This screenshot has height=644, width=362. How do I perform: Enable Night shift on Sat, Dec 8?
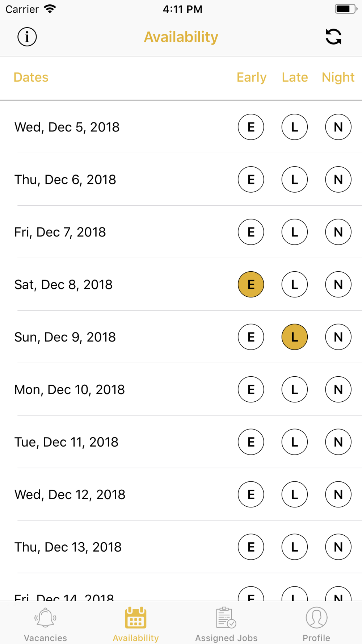[x=338, y=284]
